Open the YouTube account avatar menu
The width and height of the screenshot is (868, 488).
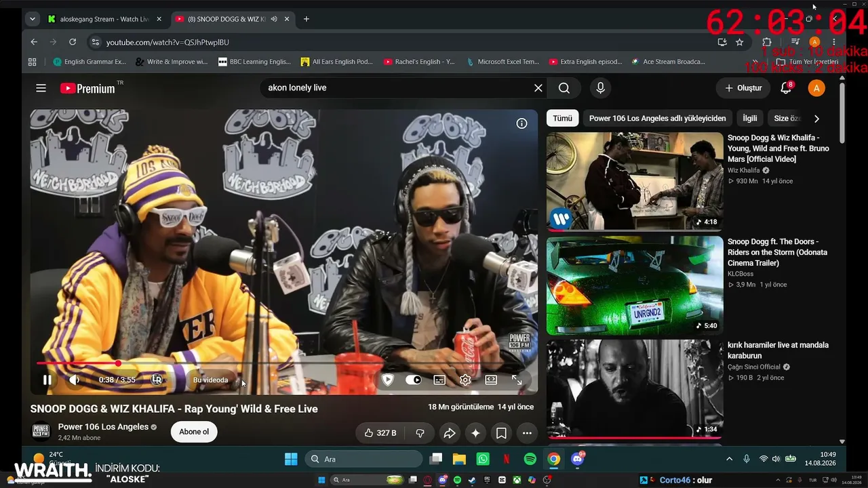816,88
